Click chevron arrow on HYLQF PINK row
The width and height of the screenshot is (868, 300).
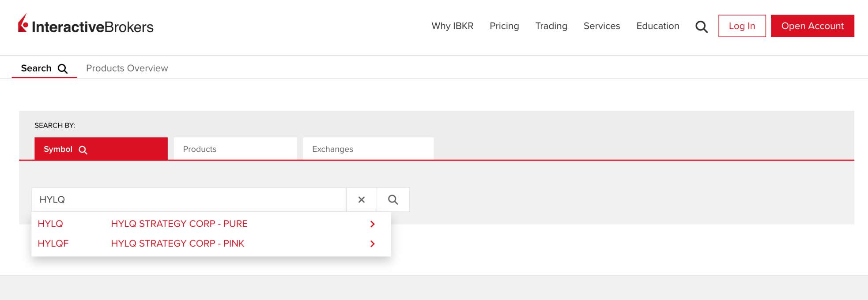click(x=372, y=244)
